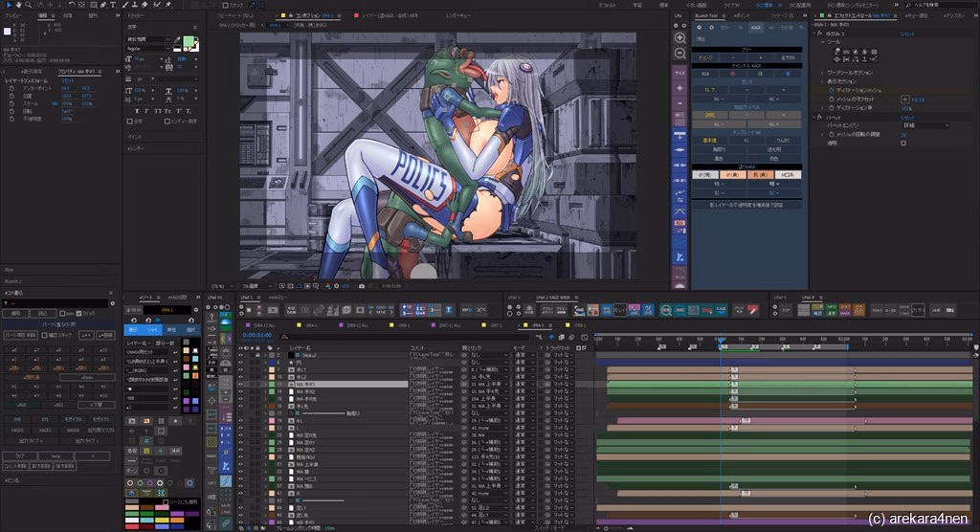Select the Horizontal Type tool
Viewport: 980px width, 532px height.
pos(113,5)
